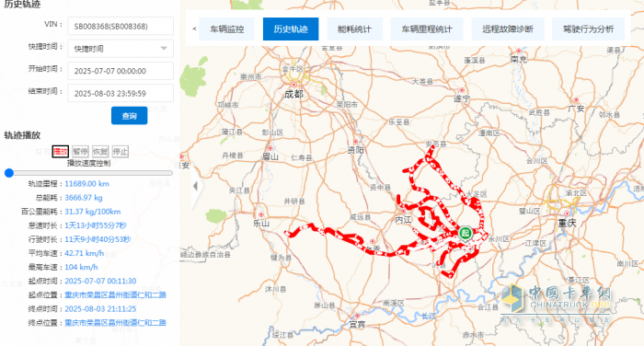
Task: Click the 起点位置 address link
Action: (x=115, y=295)
